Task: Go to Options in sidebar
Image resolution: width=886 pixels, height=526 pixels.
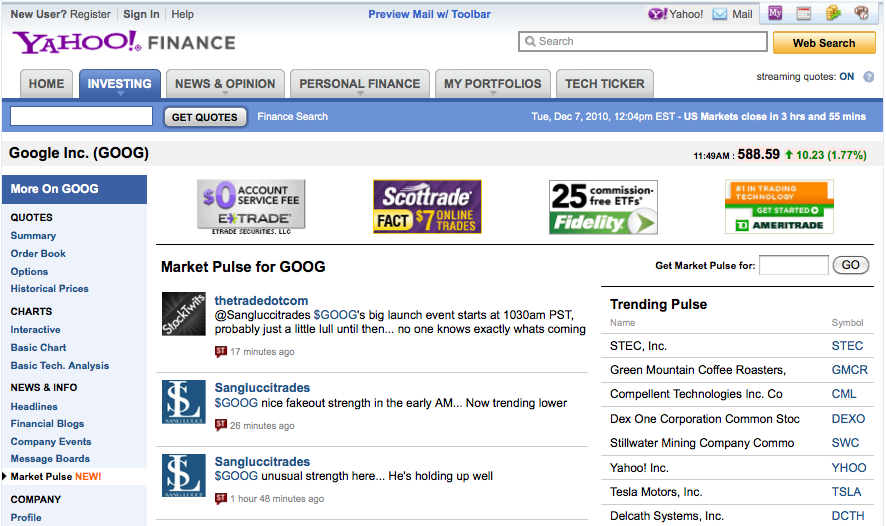Action: 29,272
